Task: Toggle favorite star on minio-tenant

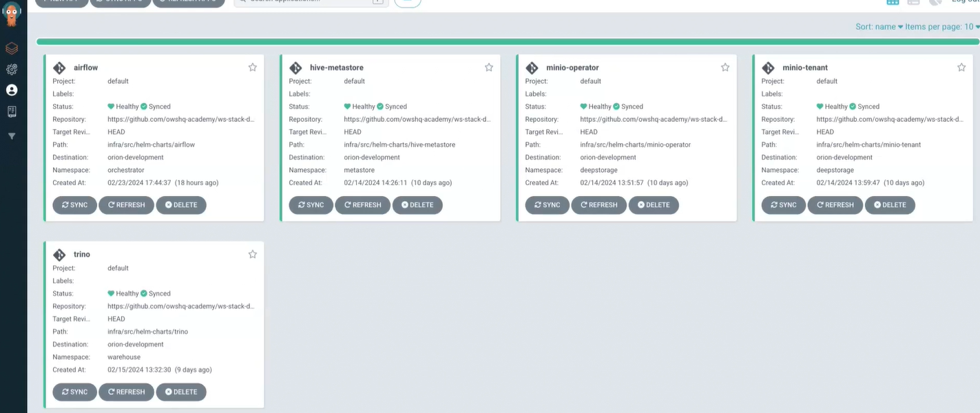Action: click(961, 67)
